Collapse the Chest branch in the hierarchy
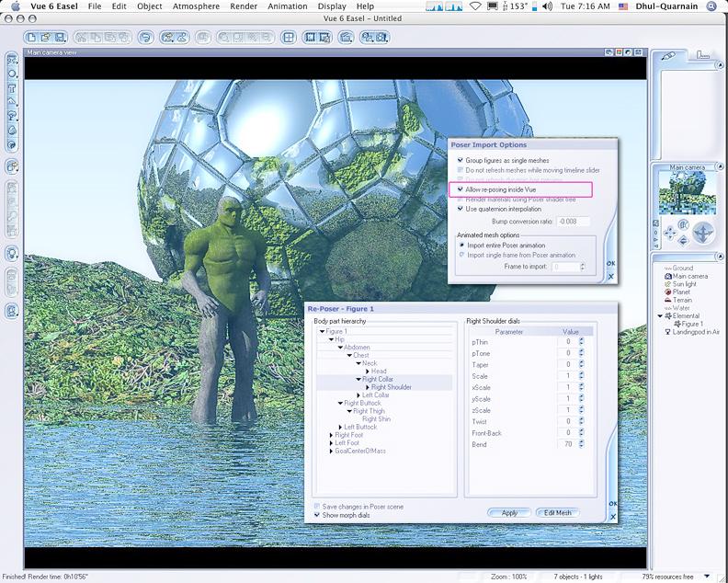The width and height of the screenshot is (728, 583). [x=349, y=355]
